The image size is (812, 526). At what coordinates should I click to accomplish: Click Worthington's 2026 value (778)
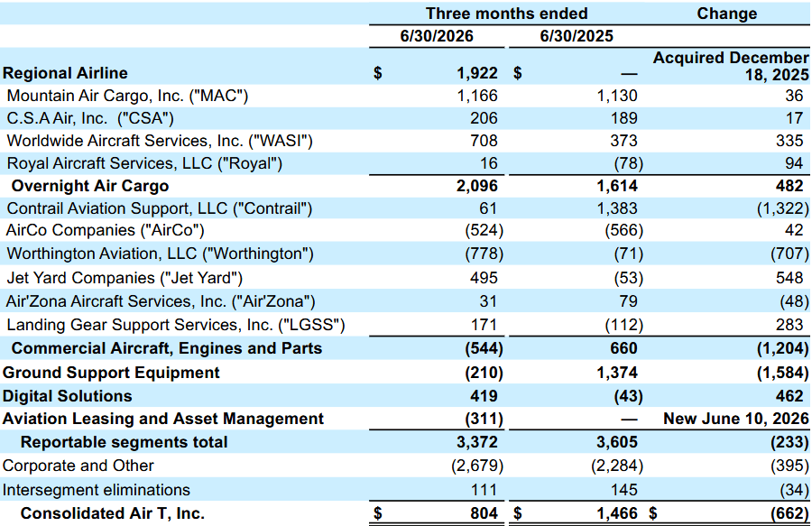coord(484,254)
